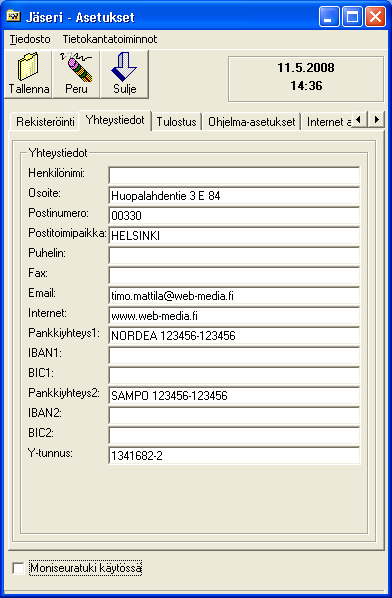Select the partially visible Internet tab
This screenshot has height=598, width=392.
(x=328, y=122)
